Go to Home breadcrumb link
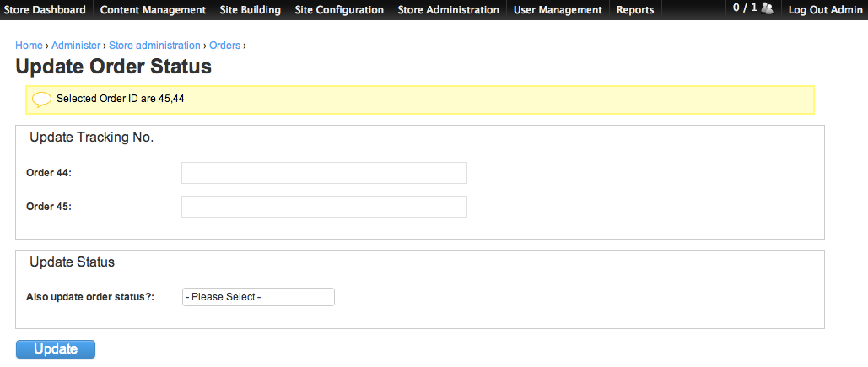The image size is (868, 367). tap(29, 46)
